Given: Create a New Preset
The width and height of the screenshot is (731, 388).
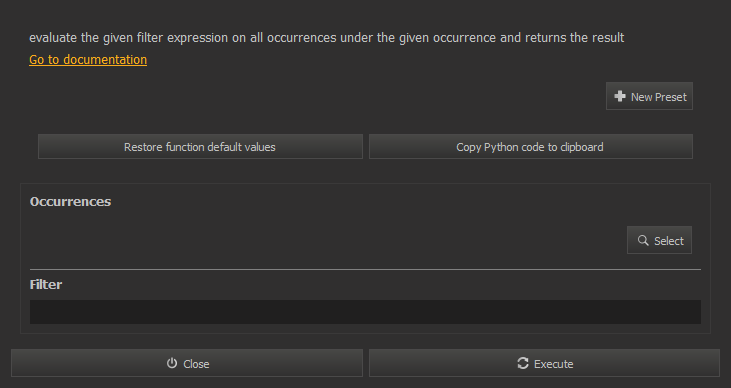Looking at the screenshot, I should click(649, 97).
